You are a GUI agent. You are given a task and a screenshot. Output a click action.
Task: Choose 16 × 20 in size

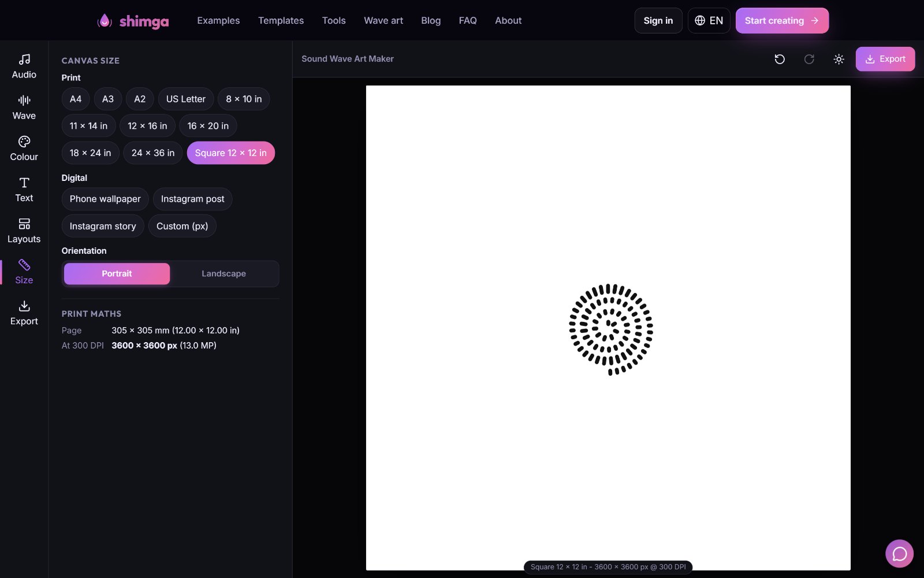coord(208,126)
